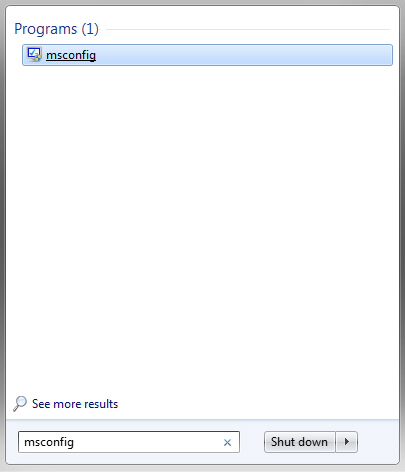Open the msconfig search result
Screen dimensions: 405x472
click(207, 55)
